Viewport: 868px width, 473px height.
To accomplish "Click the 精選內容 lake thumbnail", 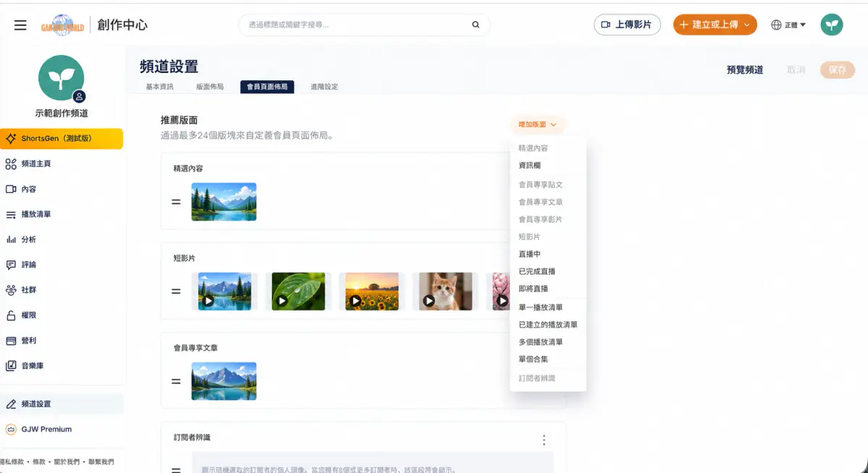I will (x=224, y=202).
